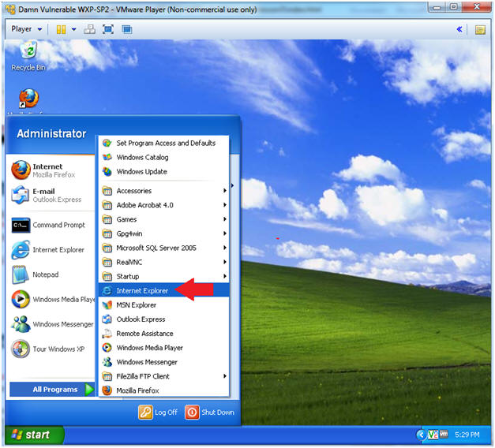Click the VMware Tools tray icon
The width and height of the screenshot is (495, 448).
point(444,435)
